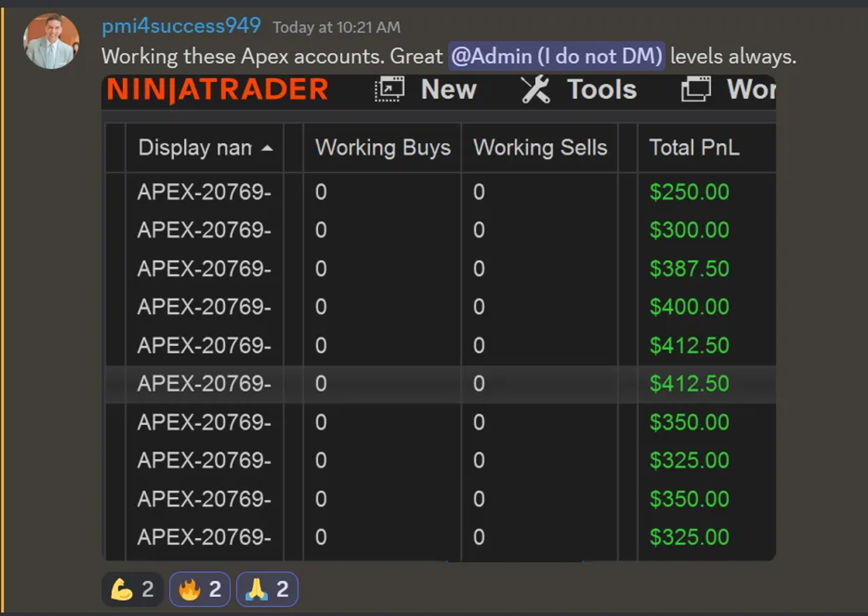The width and height of the screenshot is (868, 616).
Task: Click the Tools wrench icon
Action: (535, 89)
